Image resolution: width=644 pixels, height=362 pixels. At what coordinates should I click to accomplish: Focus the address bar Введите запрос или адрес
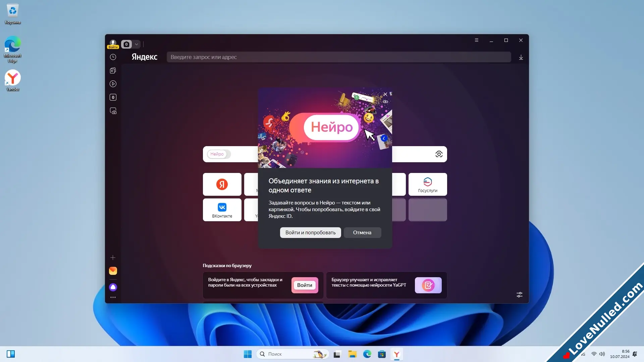tap(339, 57)
